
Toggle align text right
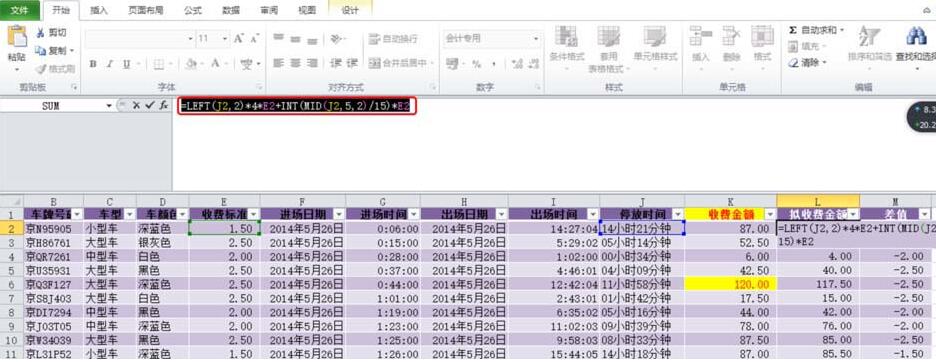tap(312, 63)
